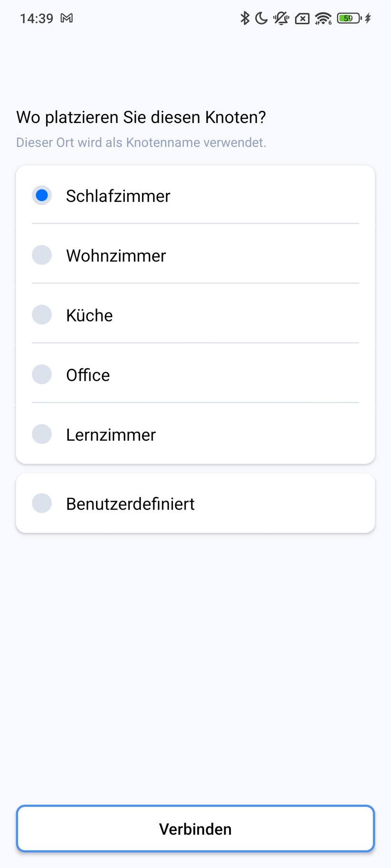The image size is (391, 868).
Task: Select the Küche radio button
Action: pos(42,315)
